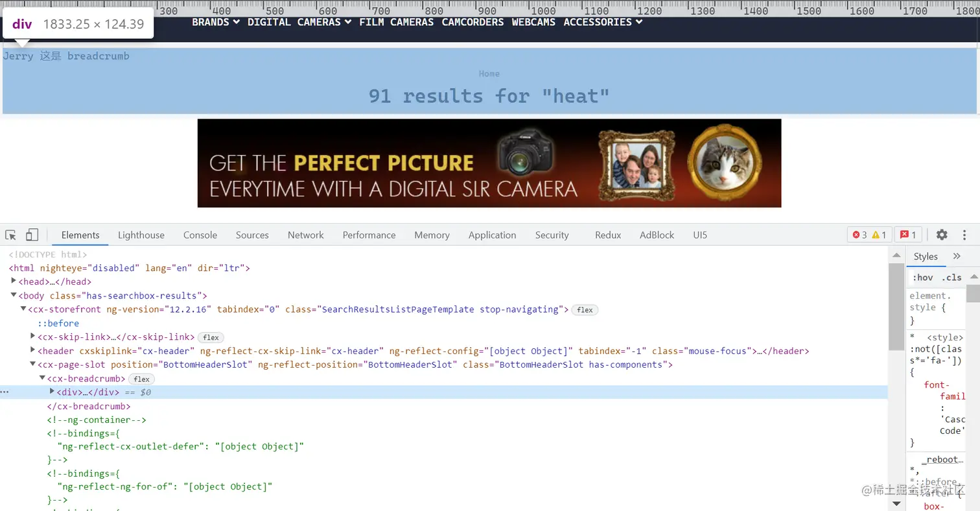Click the Elements panel scroll-down arrow
The height and width of the screenshot is (511, 980).
(896, 503)
